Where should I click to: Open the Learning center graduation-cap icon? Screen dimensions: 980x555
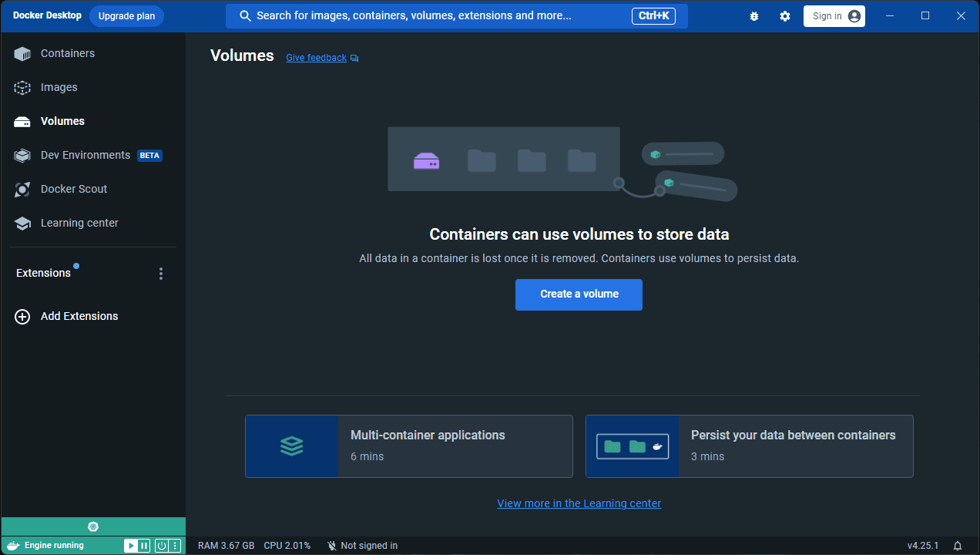22,224
